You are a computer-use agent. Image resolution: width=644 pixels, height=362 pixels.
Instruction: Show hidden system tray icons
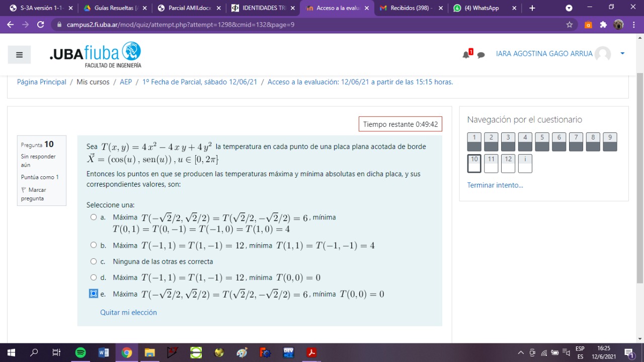tap(521, 353)
